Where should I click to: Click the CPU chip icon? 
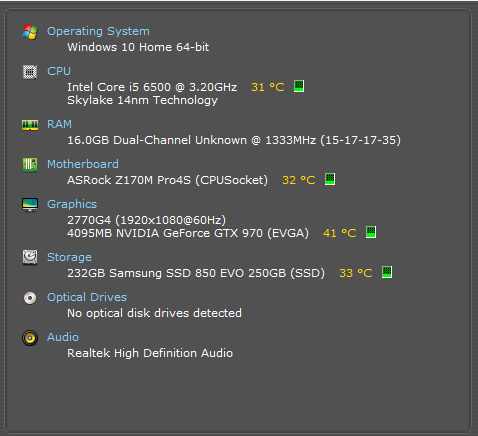[30, 72]
